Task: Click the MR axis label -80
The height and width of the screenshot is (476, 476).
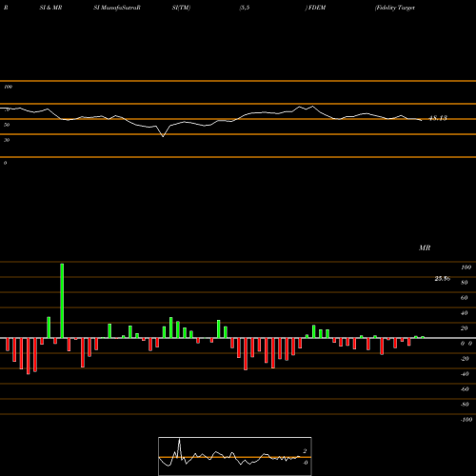Action: tap(465, 405)
